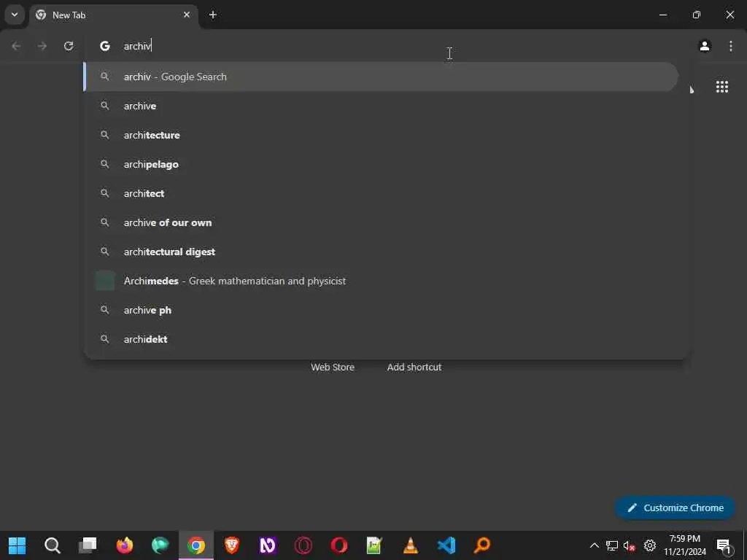The width and height of the screenshot is (747, 560).
Task: Reload the page
Action: (x=69, y=46)
